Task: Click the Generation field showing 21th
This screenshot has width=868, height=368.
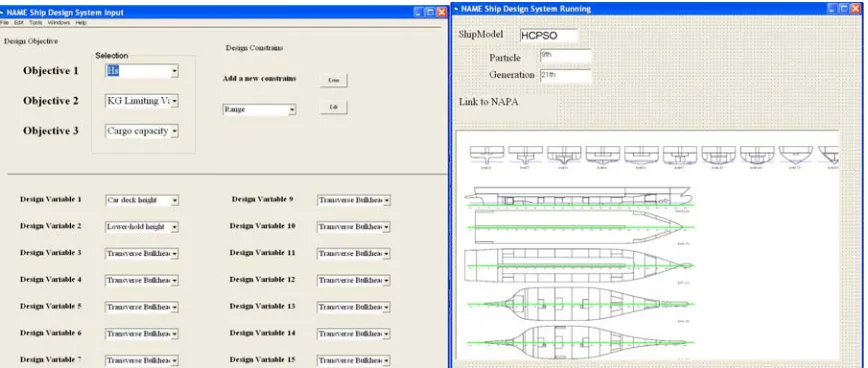Action: [566, 75]
